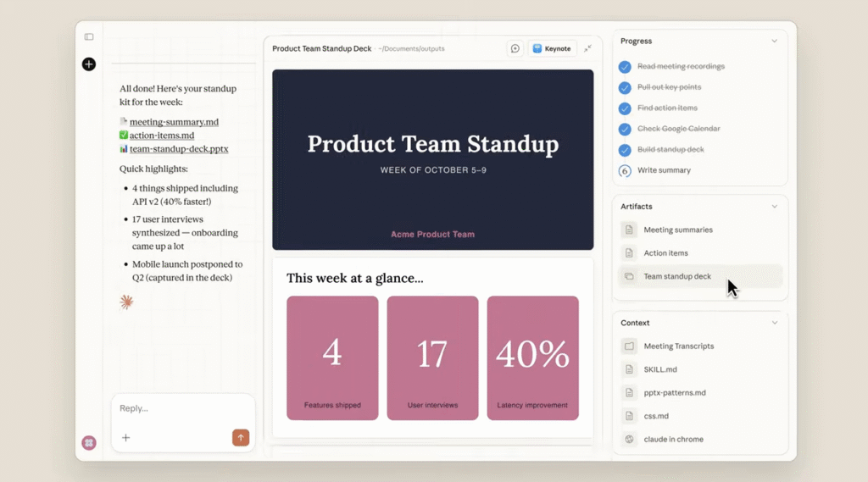Open in Keynote button

552,49
